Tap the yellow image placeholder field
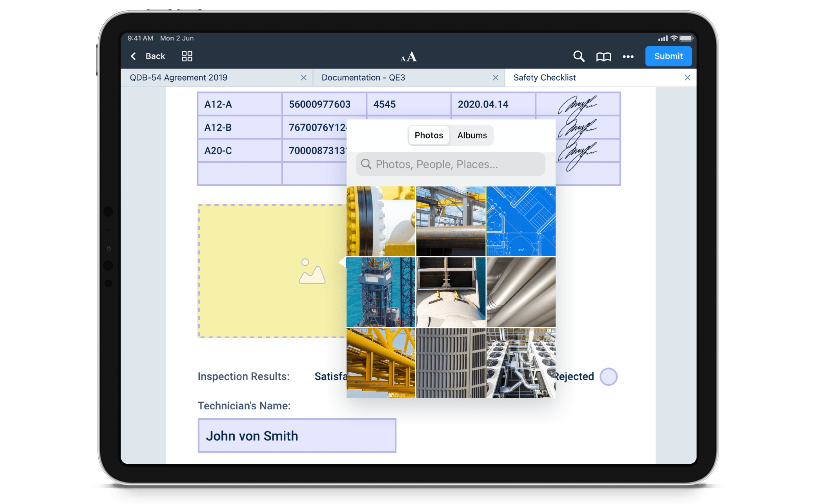 [272, 271]
